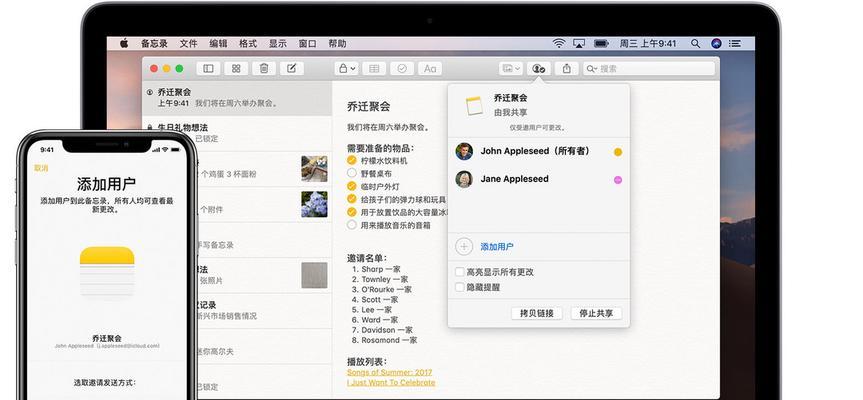Click the trash icon to delete note

[x=264, y=68]
